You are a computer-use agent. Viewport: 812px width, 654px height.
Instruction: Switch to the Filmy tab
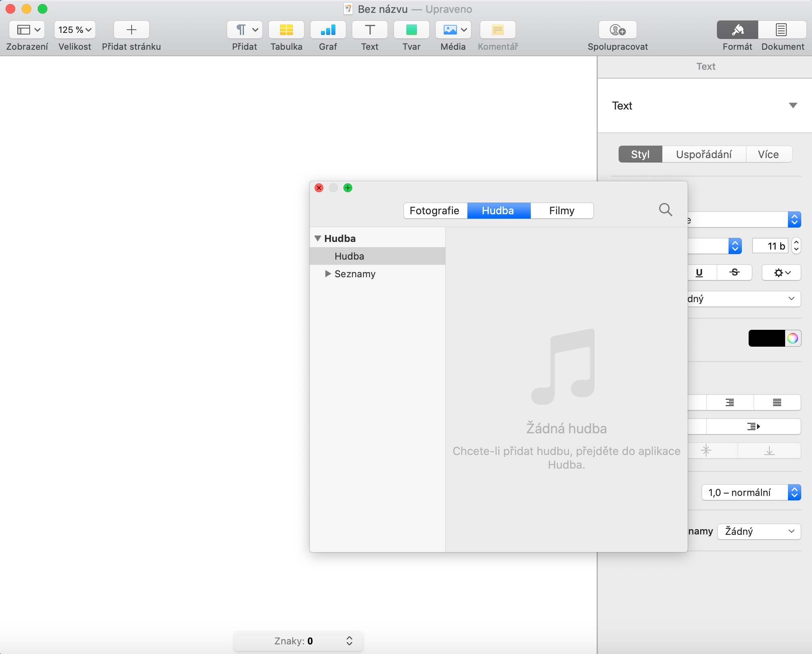tap(561, 211)
